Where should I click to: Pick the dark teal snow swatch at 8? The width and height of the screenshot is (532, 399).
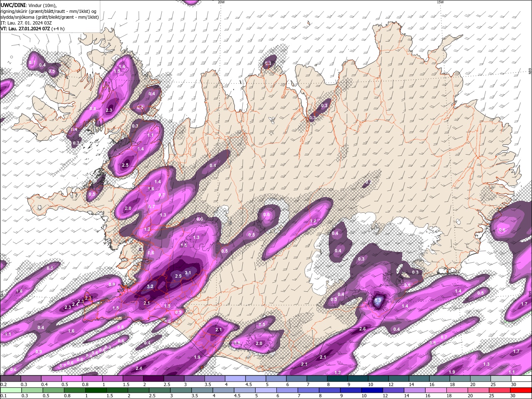pos(337,379)
